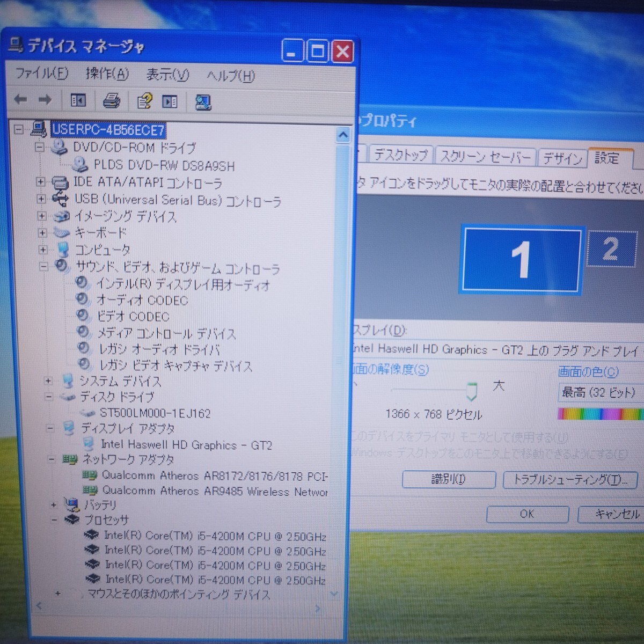644x644 pixels.
Task: Collapse the USERPC-4B56ECE7 root node
Action: 19,130
